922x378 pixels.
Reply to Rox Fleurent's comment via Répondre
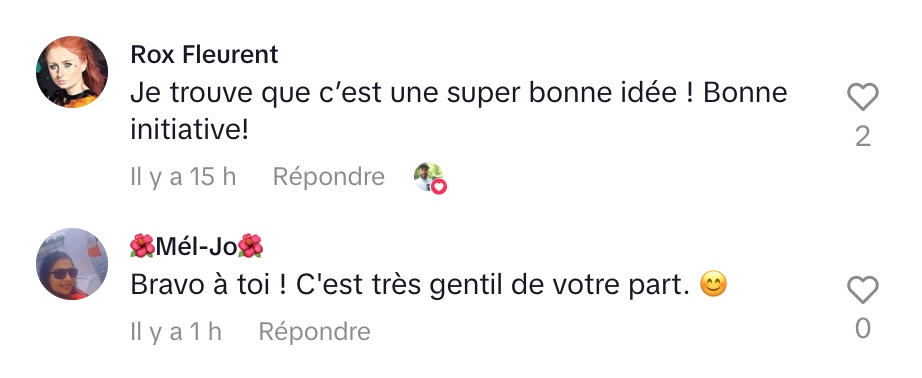[329, 176]
